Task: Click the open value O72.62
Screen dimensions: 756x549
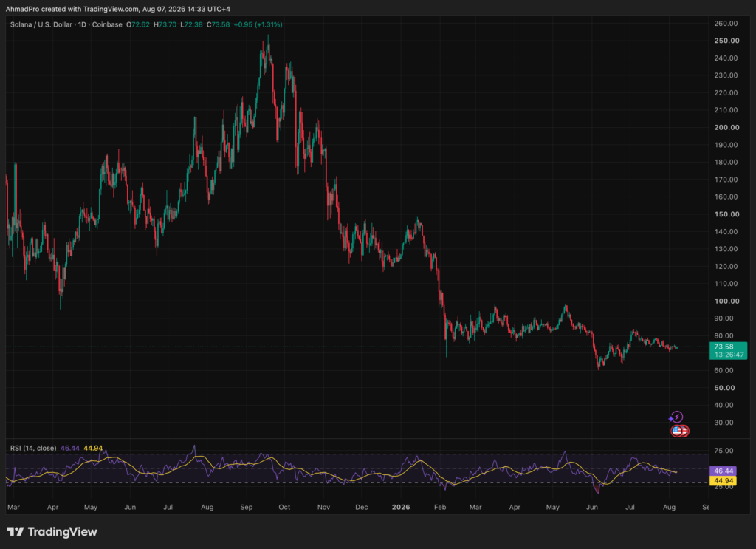Action: (138, 24)
